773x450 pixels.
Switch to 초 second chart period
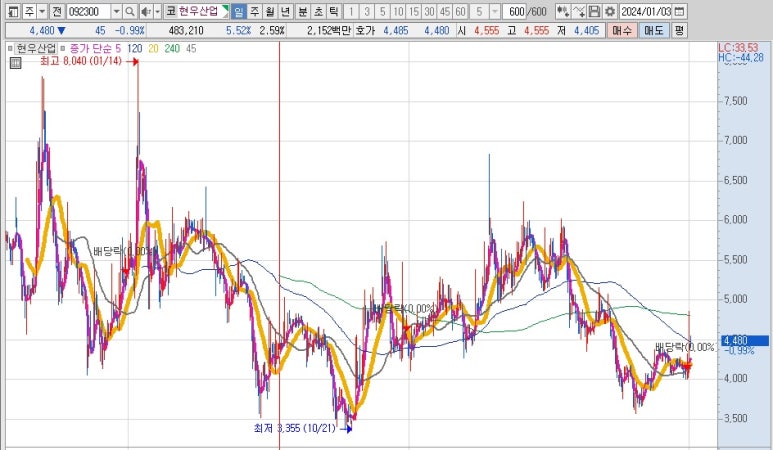click(318, 11)
